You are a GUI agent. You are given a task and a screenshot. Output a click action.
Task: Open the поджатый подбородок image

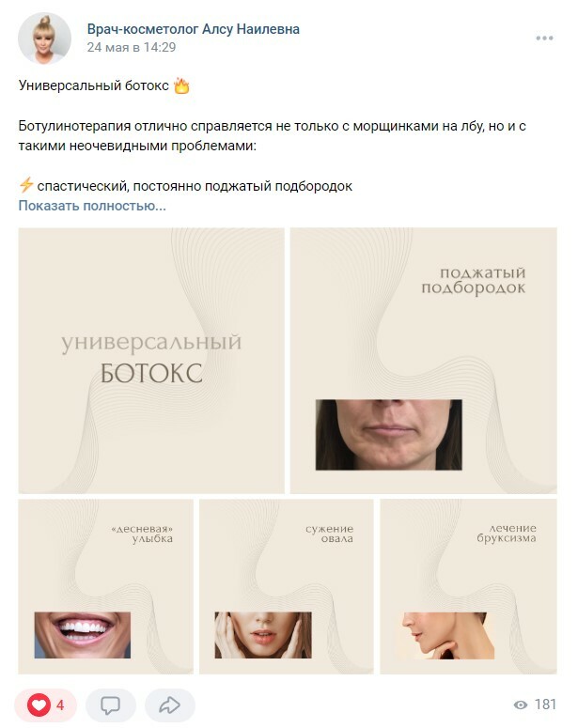tap(423, 361)
